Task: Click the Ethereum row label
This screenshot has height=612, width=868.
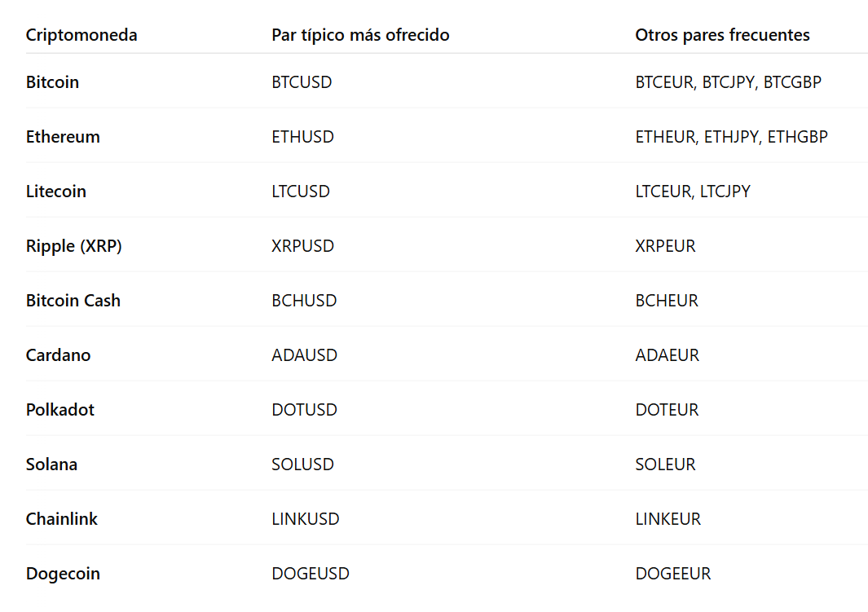Action: (63, 137)
